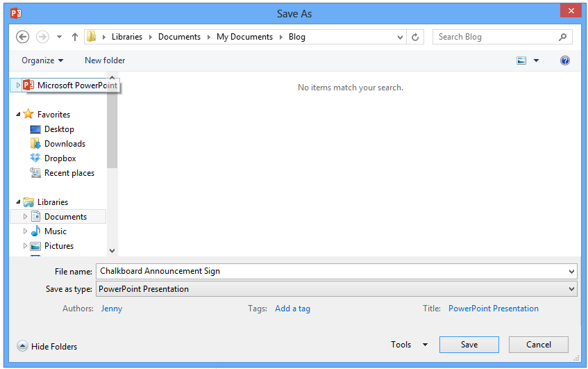Refresh the Blog folder view
The image size is (588, 369).
(415, 37)
